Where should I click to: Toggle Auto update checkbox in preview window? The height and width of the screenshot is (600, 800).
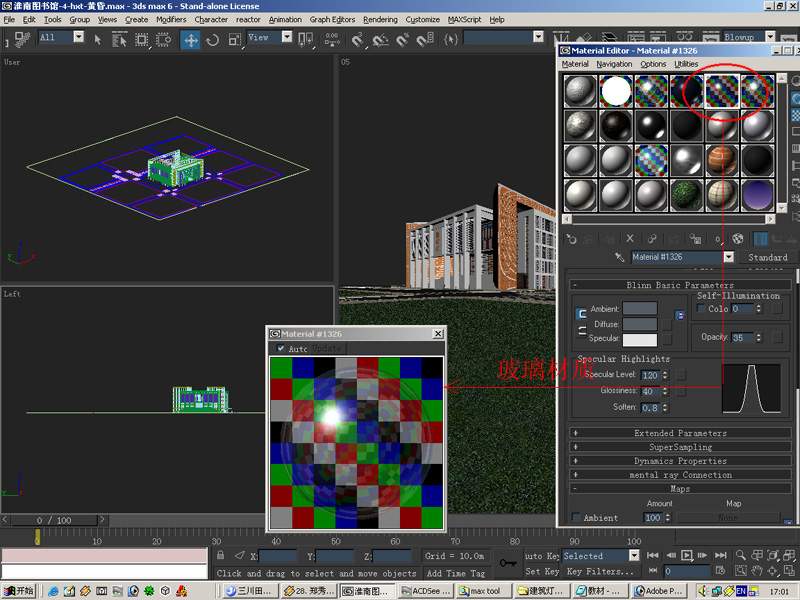tap(281, 348)
